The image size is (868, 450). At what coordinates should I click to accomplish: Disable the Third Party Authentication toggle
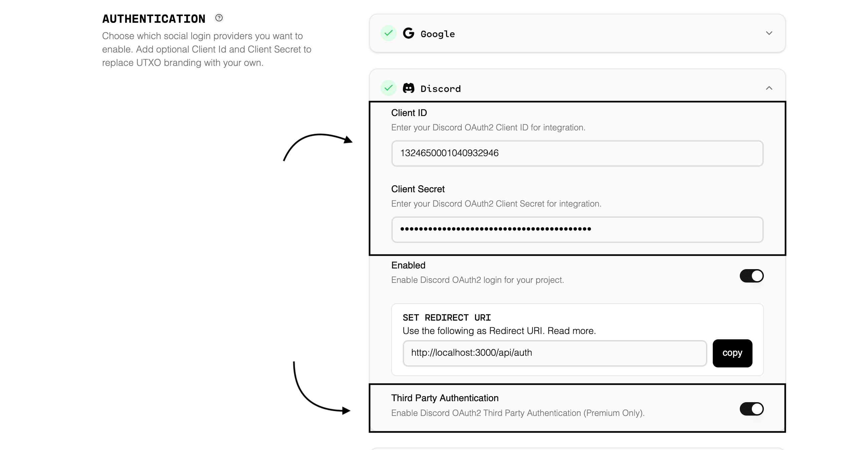(751, 409)
